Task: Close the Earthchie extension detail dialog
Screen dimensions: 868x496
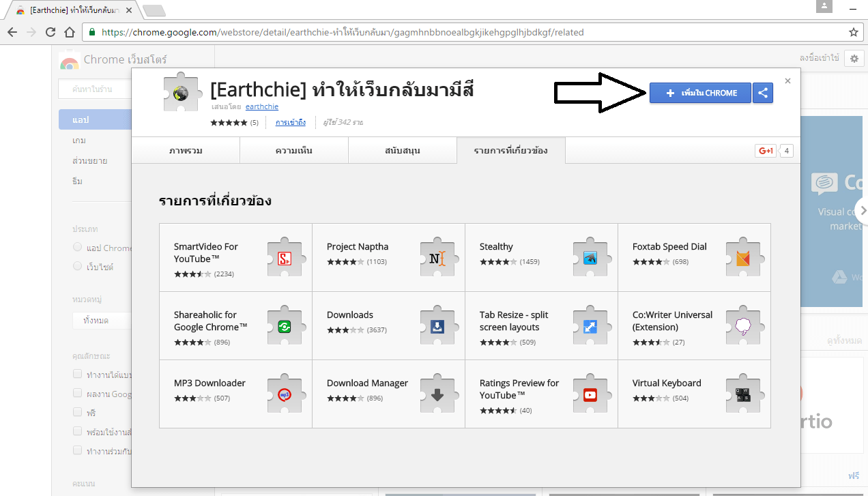Action: pos(787,81)
